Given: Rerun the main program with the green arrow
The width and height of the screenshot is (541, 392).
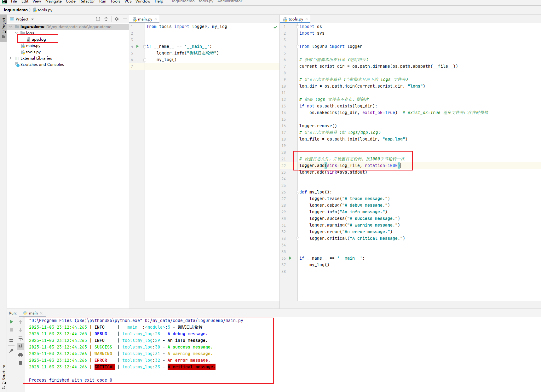Looking at the screenshot, I should click(11, 321).
